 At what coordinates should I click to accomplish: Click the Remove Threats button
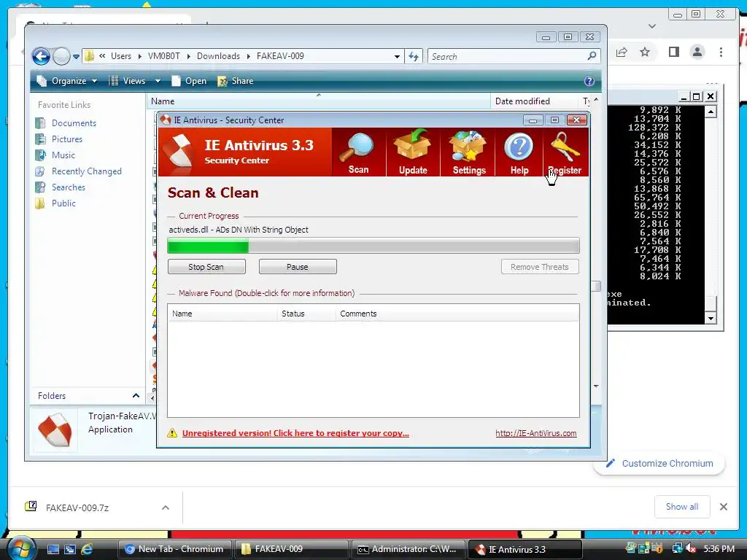(x=539, y=267)
